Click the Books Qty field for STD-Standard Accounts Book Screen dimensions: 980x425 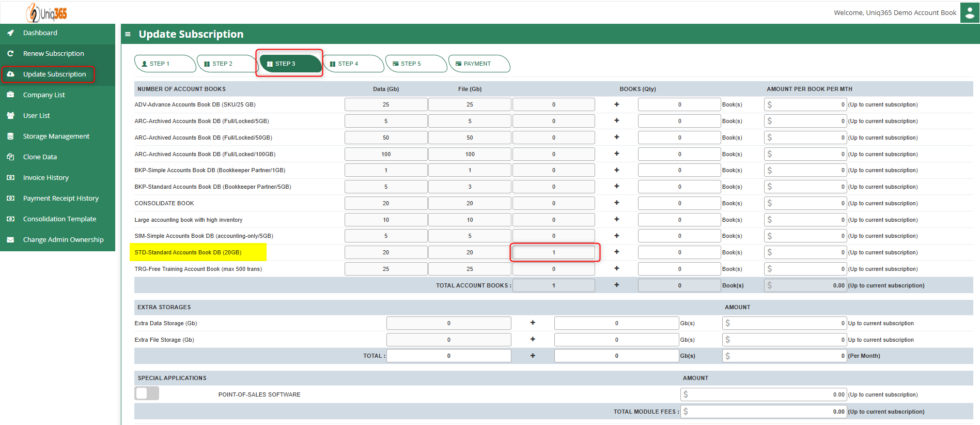679,252
